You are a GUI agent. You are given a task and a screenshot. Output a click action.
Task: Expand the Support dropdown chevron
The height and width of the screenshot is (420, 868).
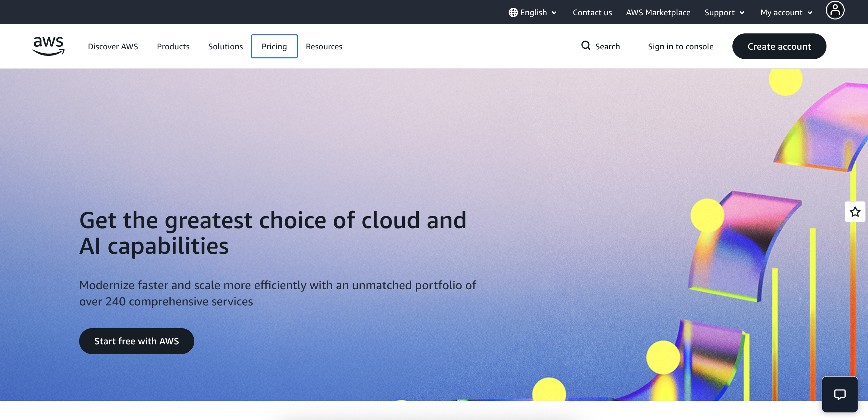click(x=742, y=13)
